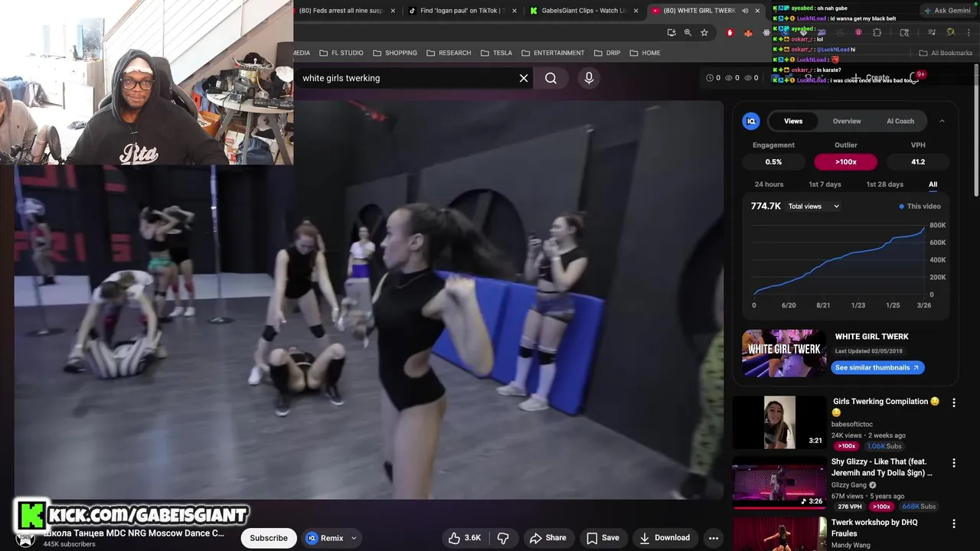Share the video
Viewport: 980px width, 551px height.
tap(548, 538)
